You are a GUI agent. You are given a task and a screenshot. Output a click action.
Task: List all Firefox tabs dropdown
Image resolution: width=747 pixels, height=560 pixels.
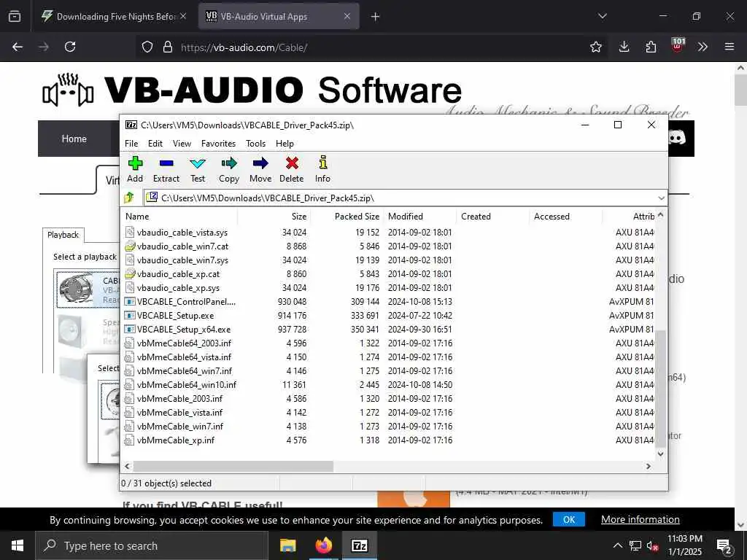pos(603,16)
